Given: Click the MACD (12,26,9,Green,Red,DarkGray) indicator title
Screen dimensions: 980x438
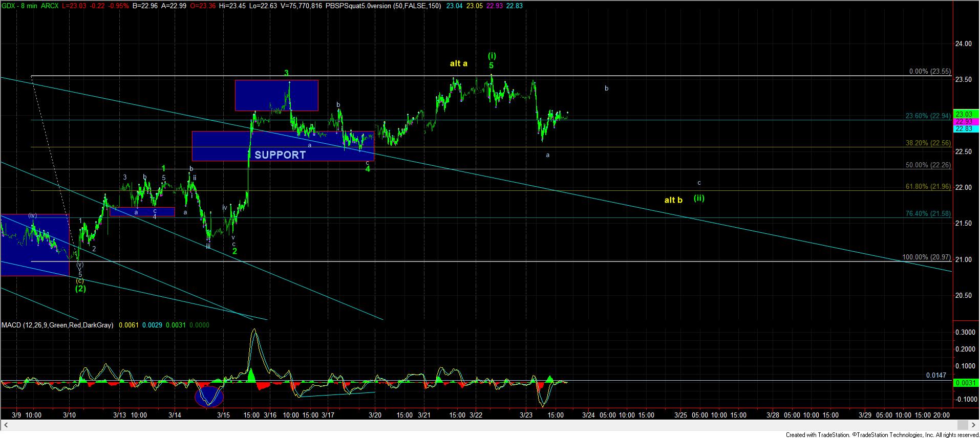Looking at the screenshot, I should [57, 325].
